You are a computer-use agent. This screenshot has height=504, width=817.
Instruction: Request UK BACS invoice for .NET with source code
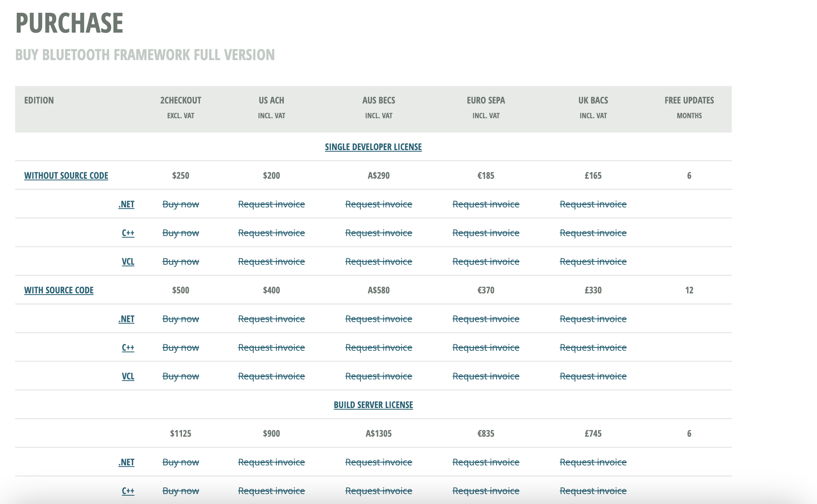[x=593, y=319]
